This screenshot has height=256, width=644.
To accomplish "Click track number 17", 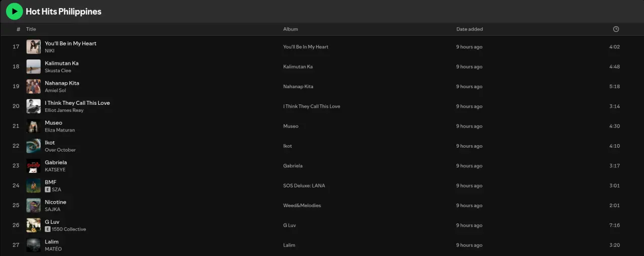I will click(16, 47).
